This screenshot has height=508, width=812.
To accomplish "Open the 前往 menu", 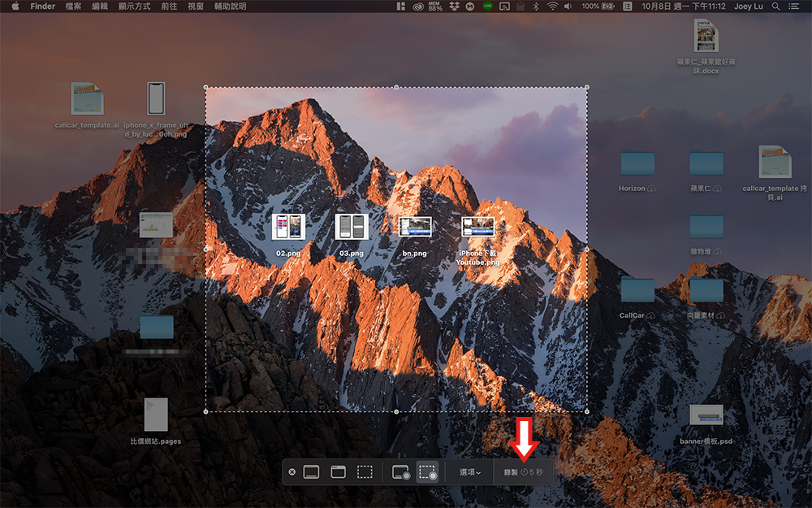I will (x=169, y=7).
